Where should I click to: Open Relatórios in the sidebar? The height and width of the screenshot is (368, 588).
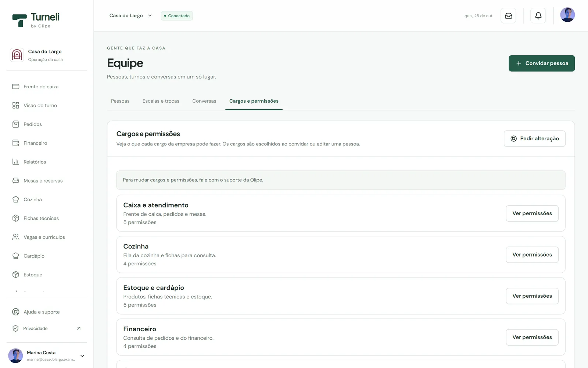[47, 162]
